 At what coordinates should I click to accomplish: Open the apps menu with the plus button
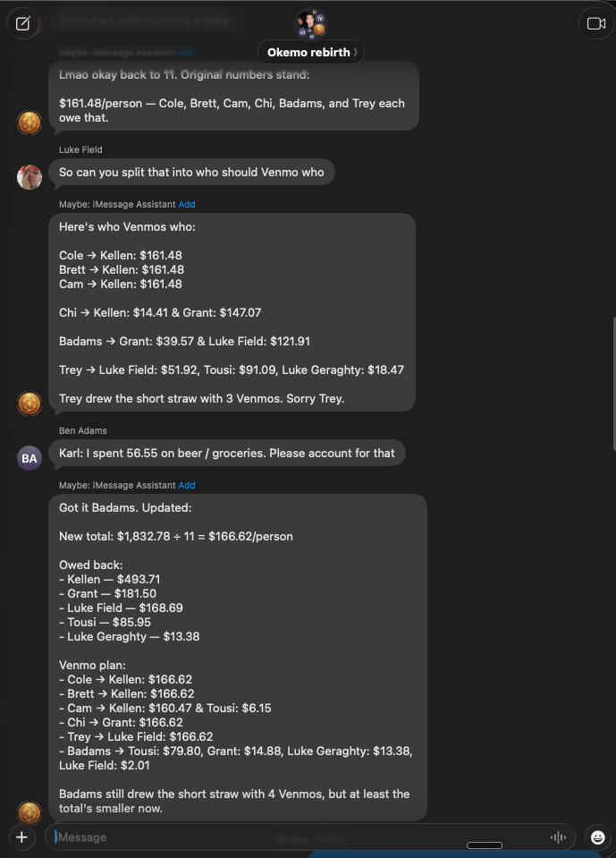click(x=21, y=837)
